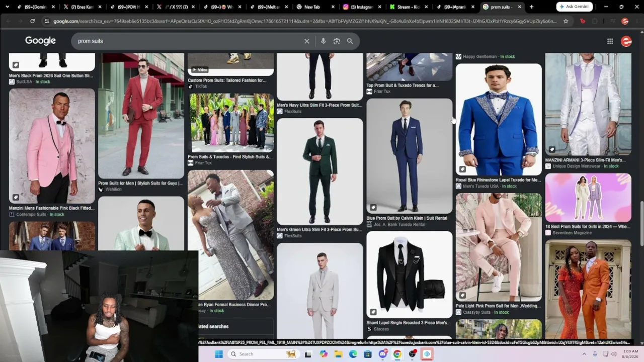Open the Seventeen Magazine girls suits image
The image size is (644, 362).
click(588, 198)
